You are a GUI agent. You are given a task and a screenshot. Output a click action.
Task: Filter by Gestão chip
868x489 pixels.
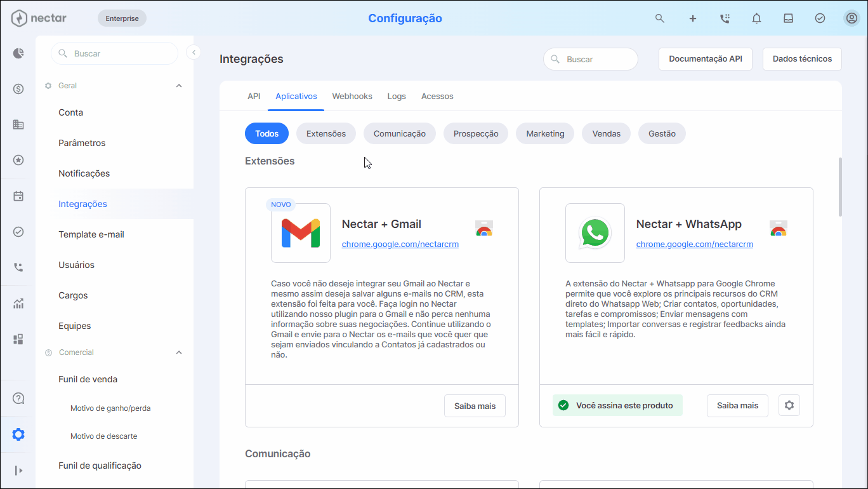662,133
